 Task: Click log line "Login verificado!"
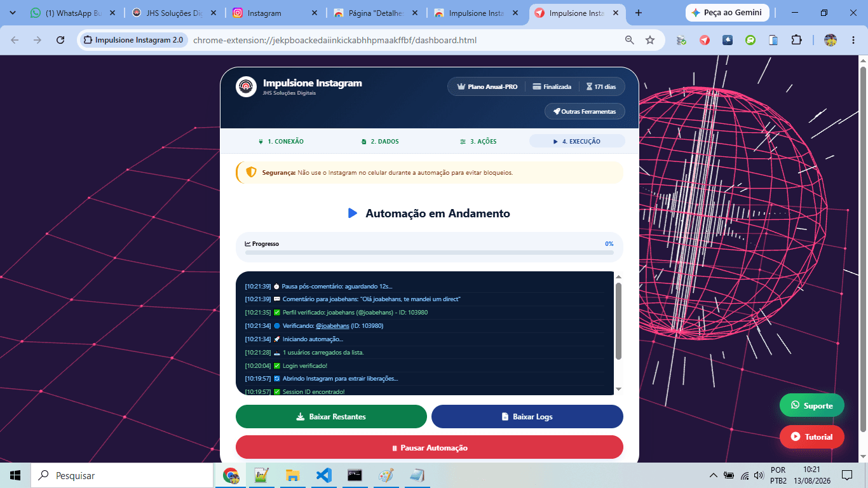point(425,366)
